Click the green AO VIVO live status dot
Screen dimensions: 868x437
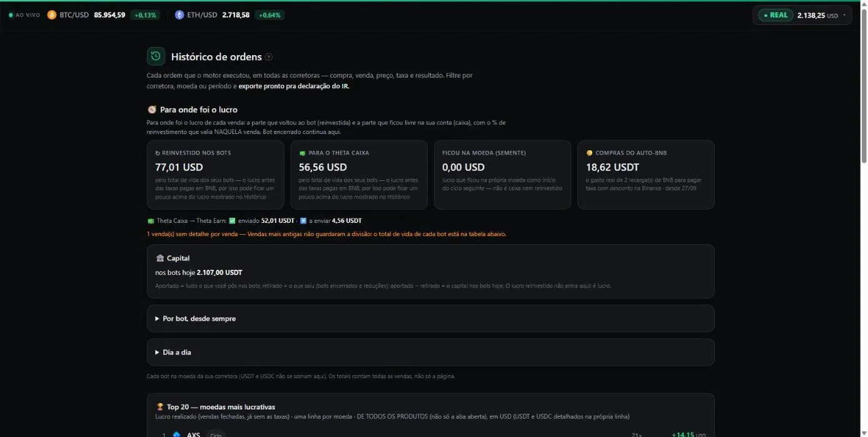11,14
